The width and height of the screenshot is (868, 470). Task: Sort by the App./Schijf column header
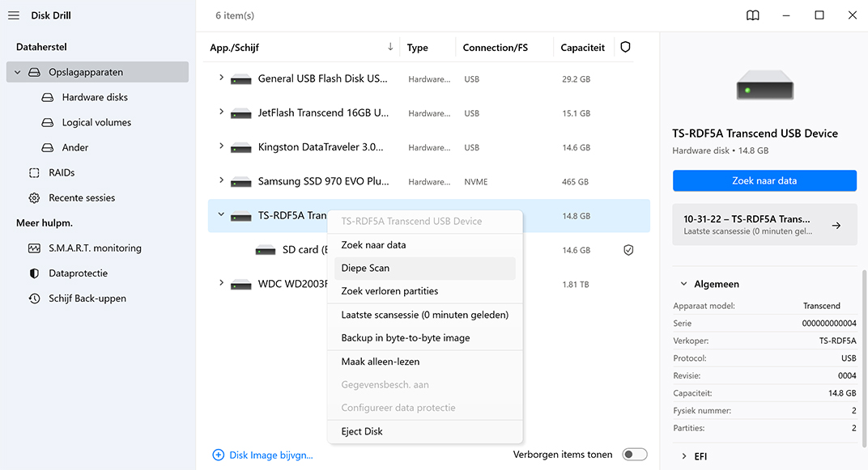[x=235, y=48]
